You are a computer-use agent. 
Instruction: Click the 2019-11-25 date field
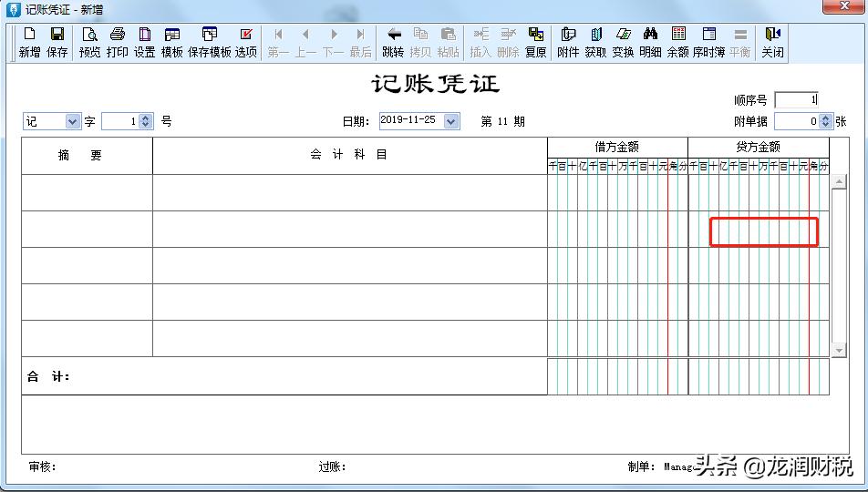(x=412, y=121)
